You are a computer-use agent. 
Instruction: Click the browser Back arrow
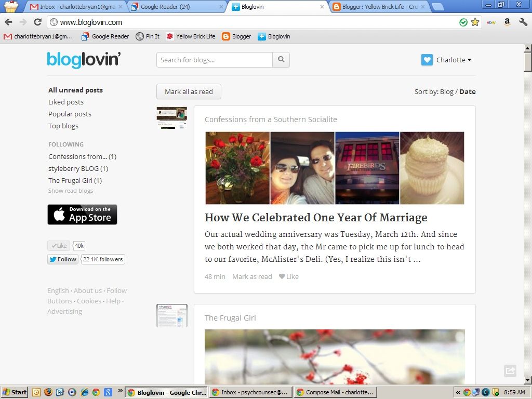(8, 22)
